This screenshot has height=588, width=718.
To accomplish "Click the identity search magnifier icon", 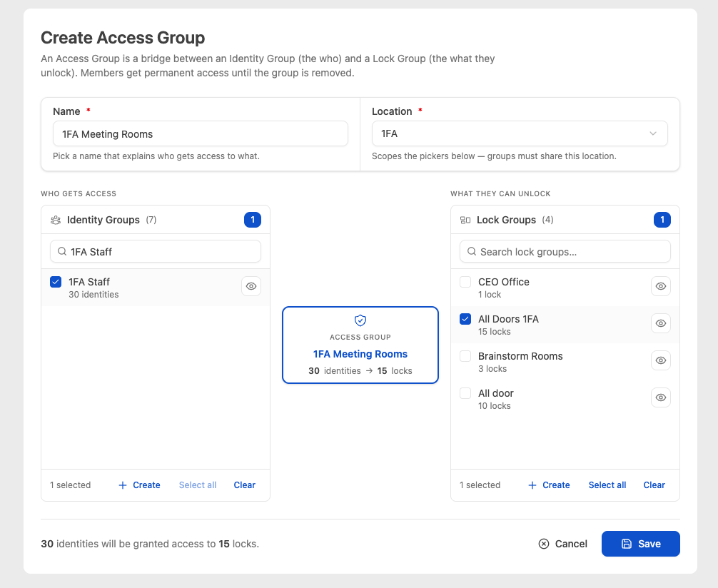I will tap(62, 251).
